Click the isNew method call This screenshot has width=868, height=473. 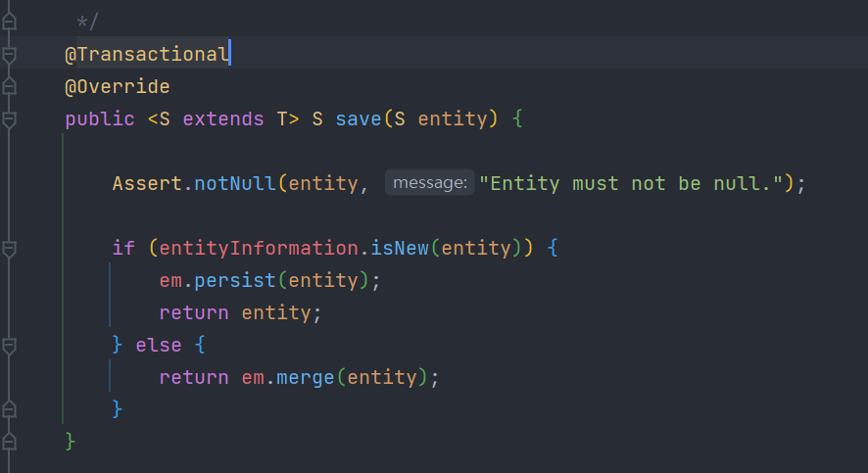pyautogui.click(x=400, y=249)
